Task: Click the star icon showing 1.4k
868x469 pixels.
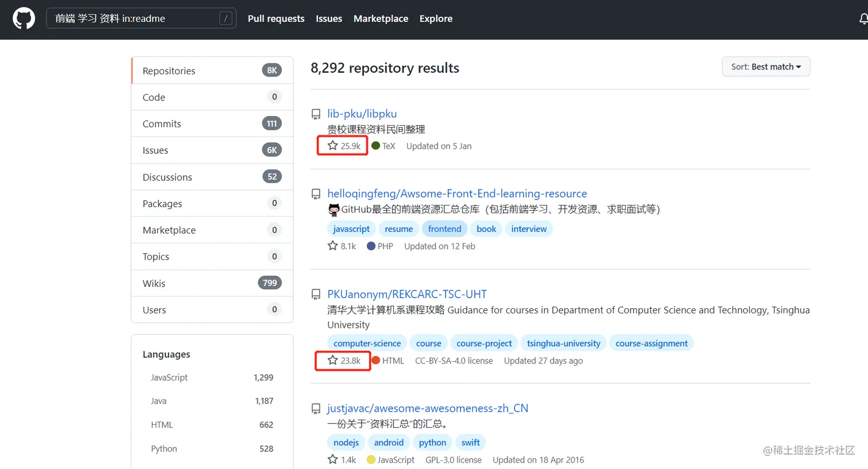Action: (332, 459)
